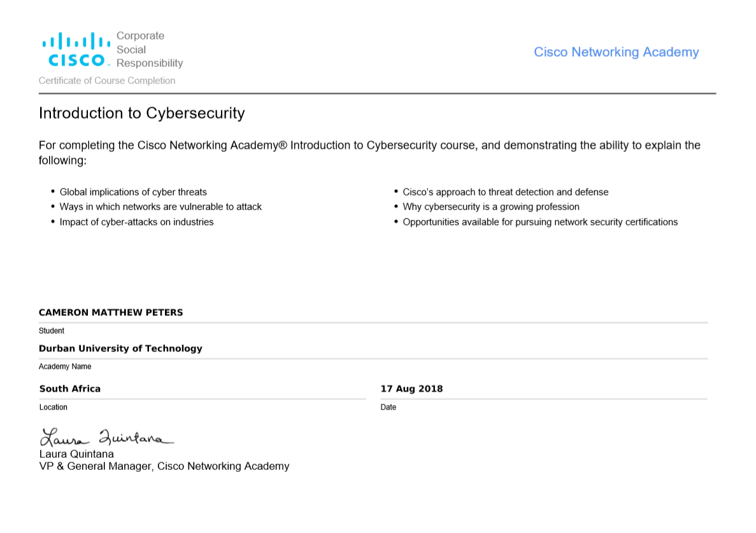Select the cybersecurity growing profession bullet
The height and width of the screenshot is (533, 756).
pos(491,206)
